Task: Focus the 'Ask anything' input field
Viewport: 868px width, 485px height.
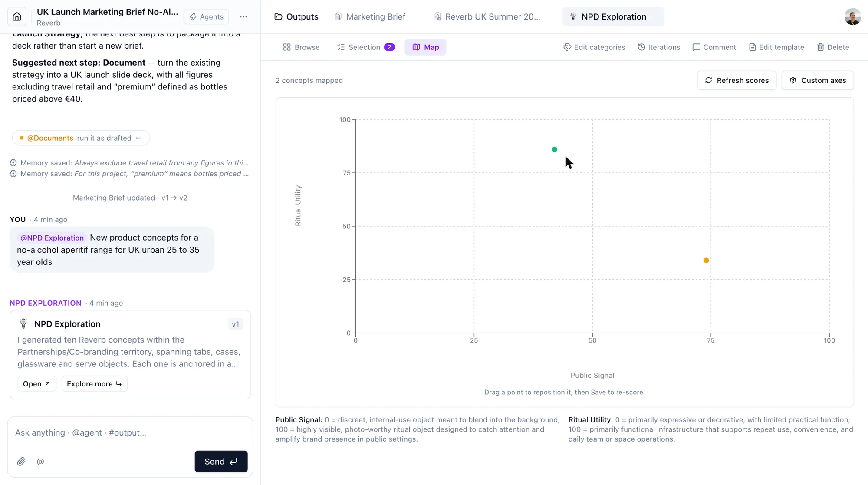Action: tap(130, 432)
